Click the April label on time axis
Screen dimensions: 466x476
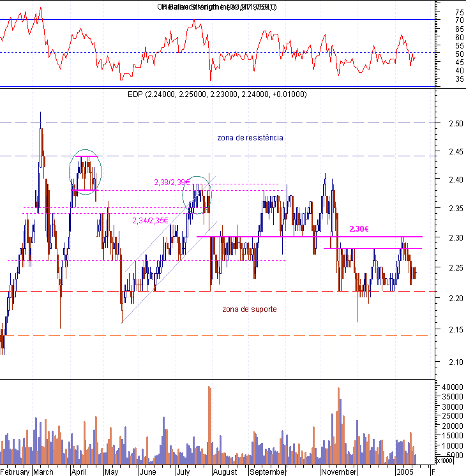(79, 472)
